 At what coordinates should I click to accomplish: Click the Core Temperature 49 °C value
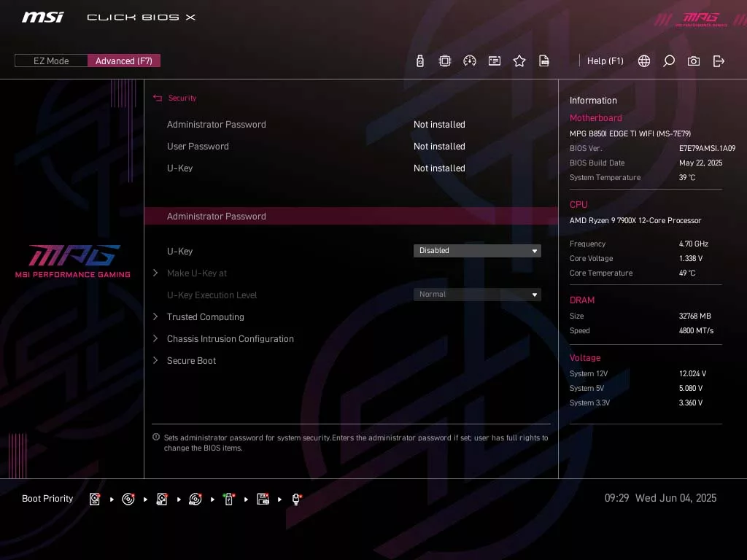(x=687, y=273)
